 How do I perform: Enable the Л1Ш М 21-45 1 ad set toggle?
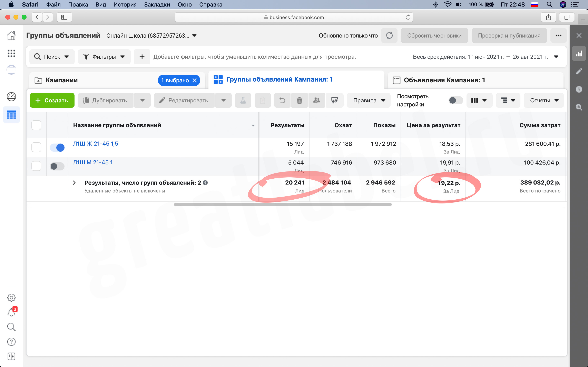coord(57,166)
